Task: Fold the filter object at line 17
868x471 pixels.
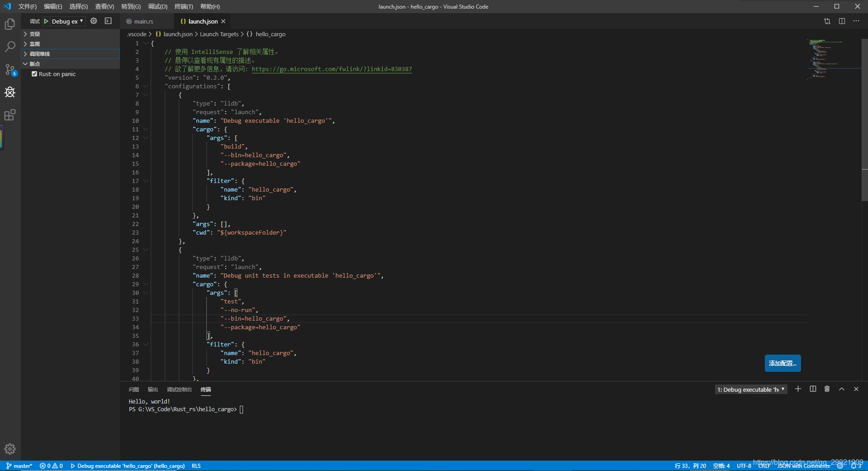Action: pyautogui.click(x=146, y=181)
